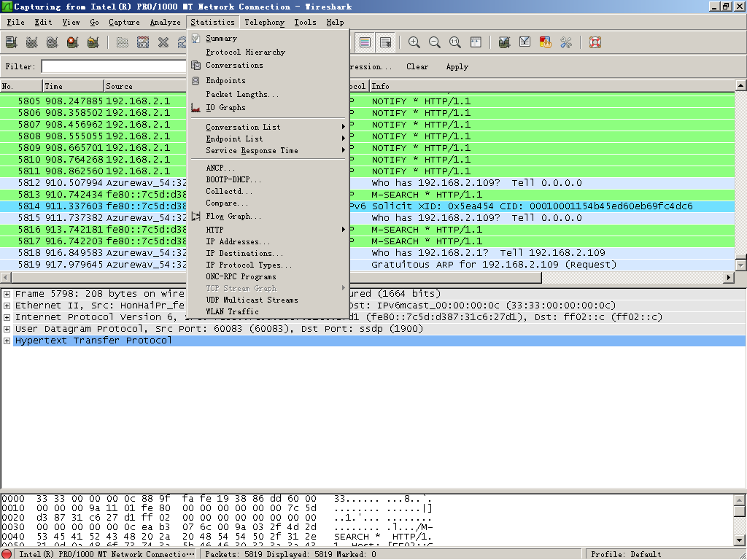Viewport: 747px width, 560px height.
Task: Sort packets by Source column header
Action: (x=146, y=86)
